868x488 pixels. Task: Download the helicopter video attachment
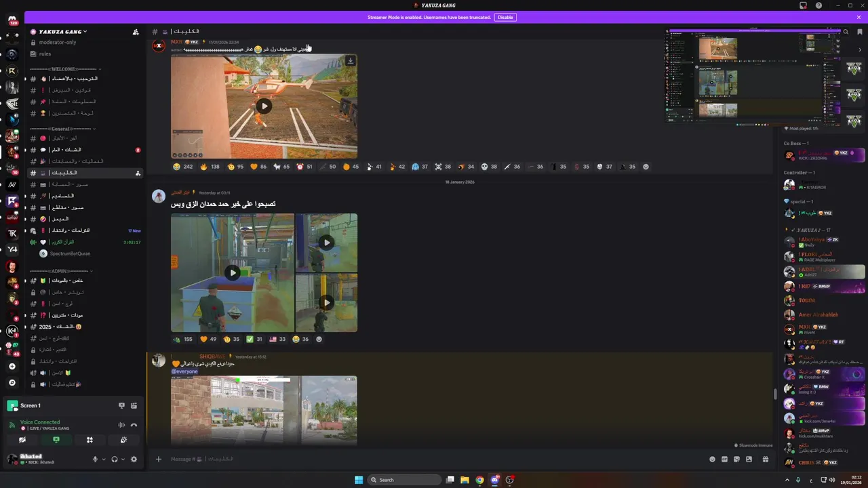[350, 60]
